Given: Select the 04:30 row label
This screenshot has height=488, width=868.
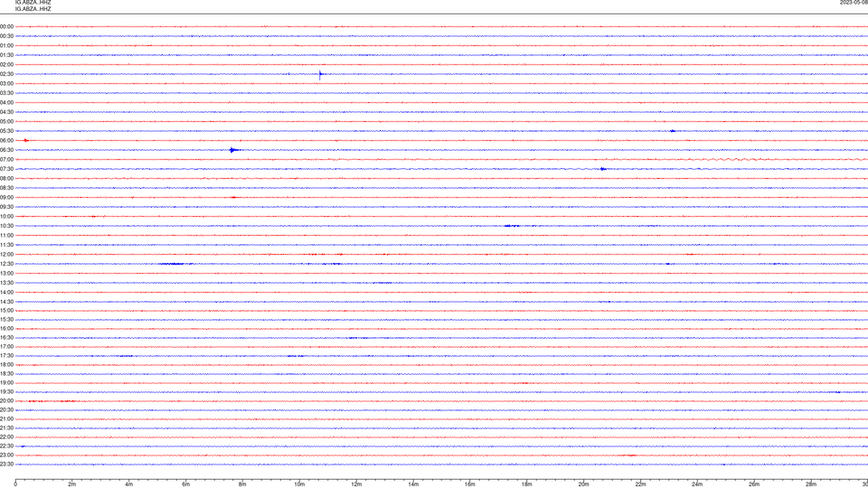Looking at the screenshot, I should click(6, 112).
